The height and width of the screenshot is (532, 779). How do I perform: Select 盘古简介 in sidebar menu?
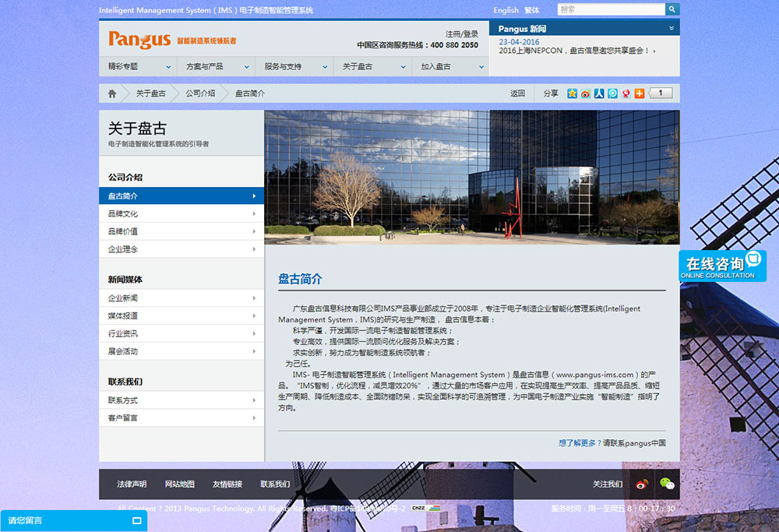tap(182, 196)
